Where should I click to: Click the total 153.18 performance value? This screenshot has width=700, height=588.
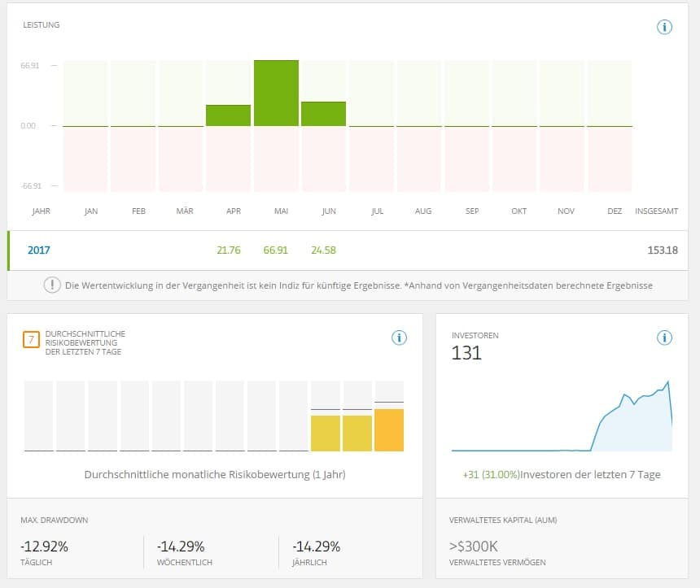pos(662,250)
